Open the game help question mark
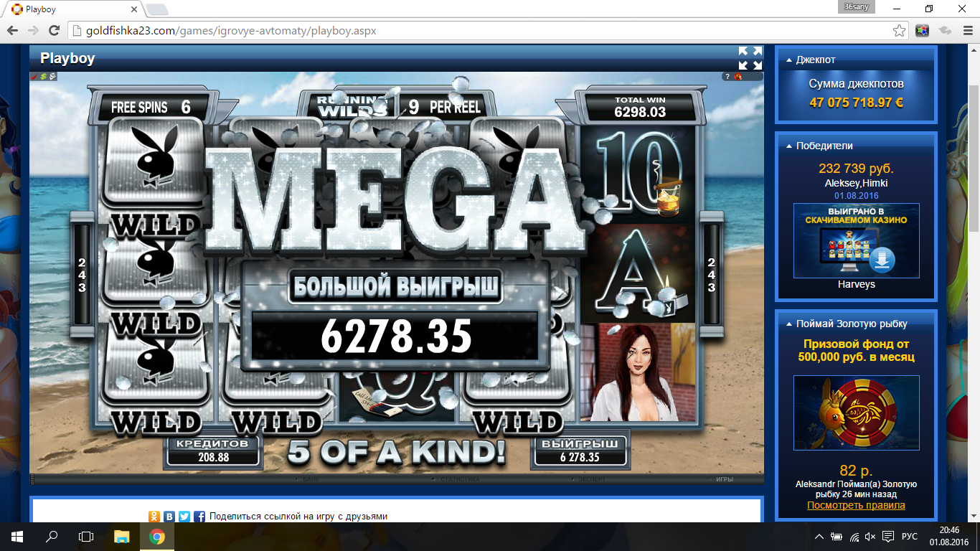Image resolution: width=980 pixels, height=551 pixels. click(x=727, y=76)
